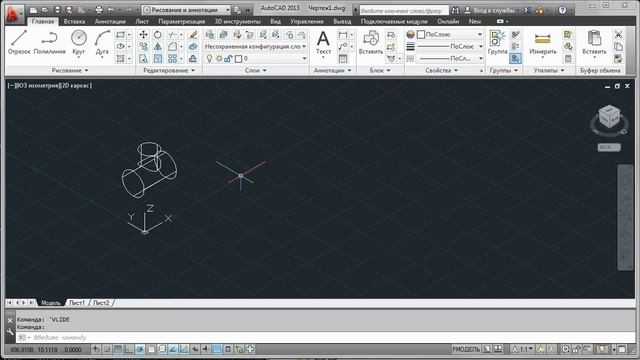
Task: Toggle Grid Display in status bar
Action: 118,349
